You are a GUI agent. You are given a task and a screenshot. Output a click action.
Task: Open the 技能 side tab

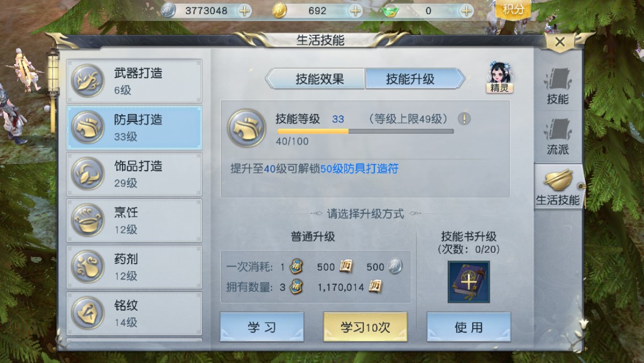558,86
